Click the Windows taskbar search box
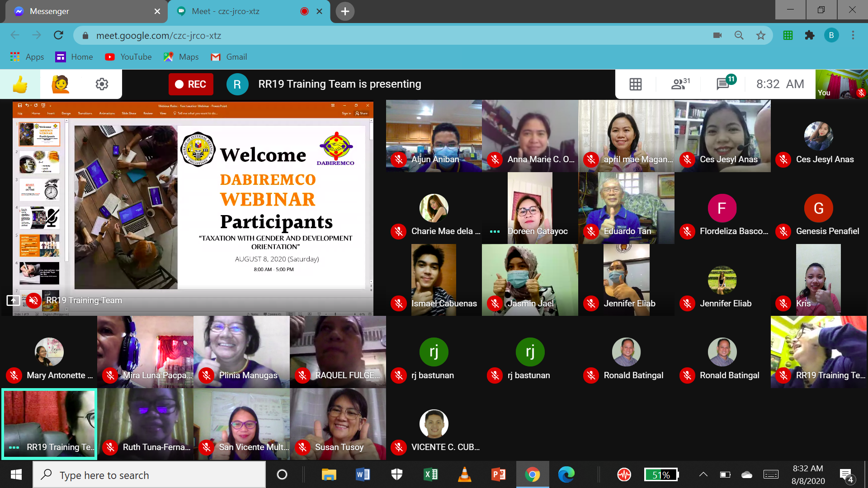Image resolution: width=868 pixels, height=488 pixels. (x=149, y=475)
